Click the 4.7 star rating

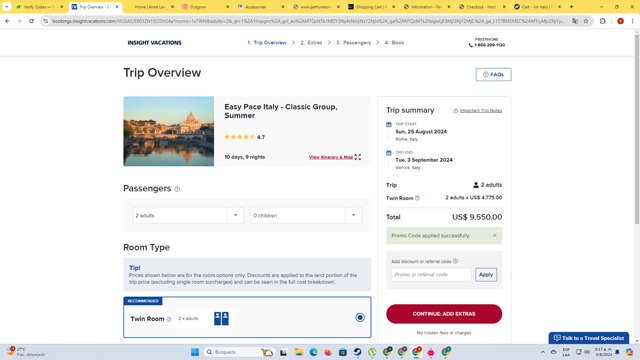pyautogui.click(x=244, y=137)
